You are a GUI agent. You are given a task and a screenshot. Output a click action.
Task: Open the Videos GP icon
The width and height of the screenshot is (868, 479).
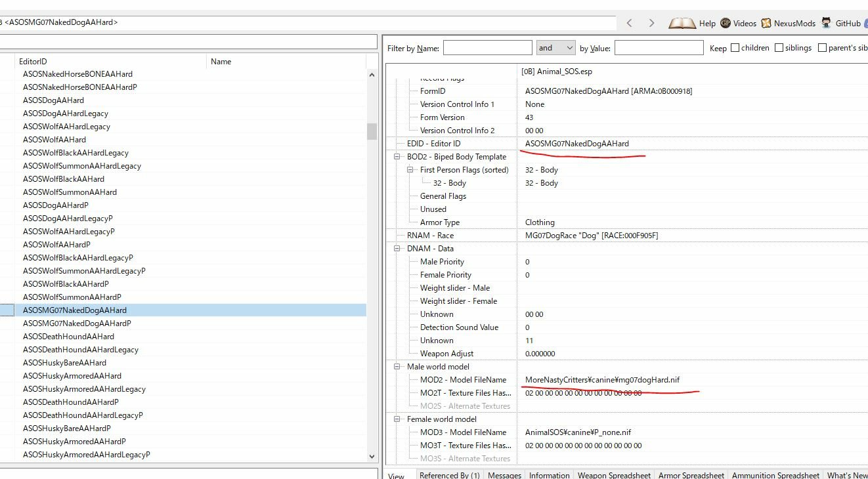(x=726, y=23)
